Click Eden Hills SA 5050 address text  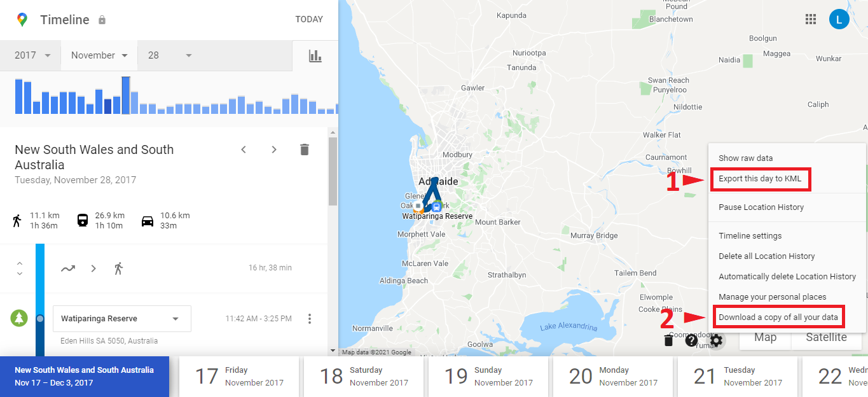[x=109, y=341]
